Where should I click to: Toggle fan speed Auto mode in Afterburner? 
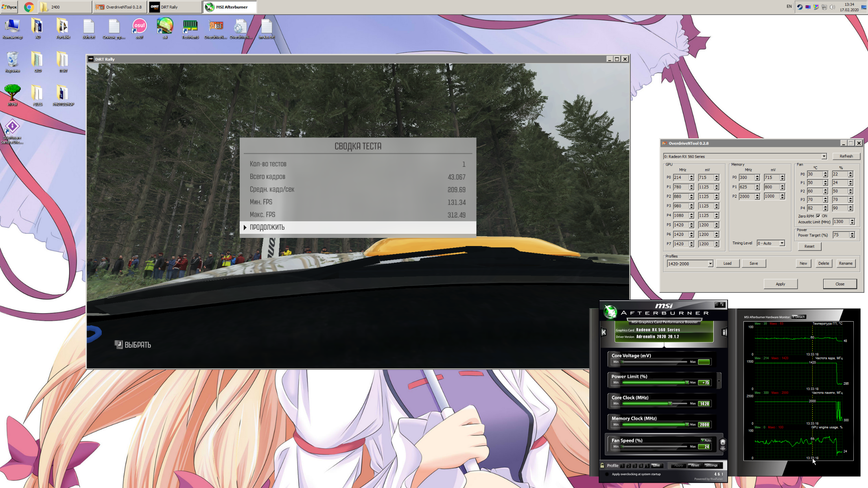(706, 440)
